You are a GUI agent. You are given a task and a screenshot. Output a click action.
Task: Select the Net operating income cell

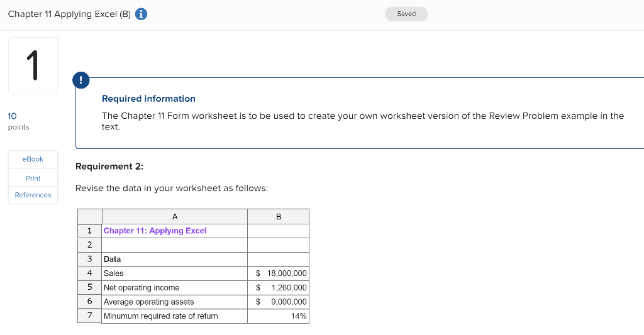click(175, 287)
